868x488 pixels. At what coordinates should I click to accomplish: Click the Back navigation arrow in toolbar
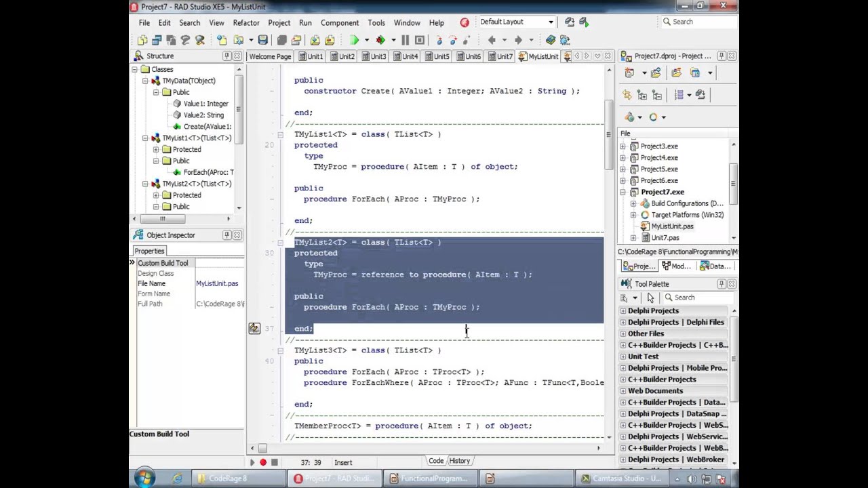(492, 40)
